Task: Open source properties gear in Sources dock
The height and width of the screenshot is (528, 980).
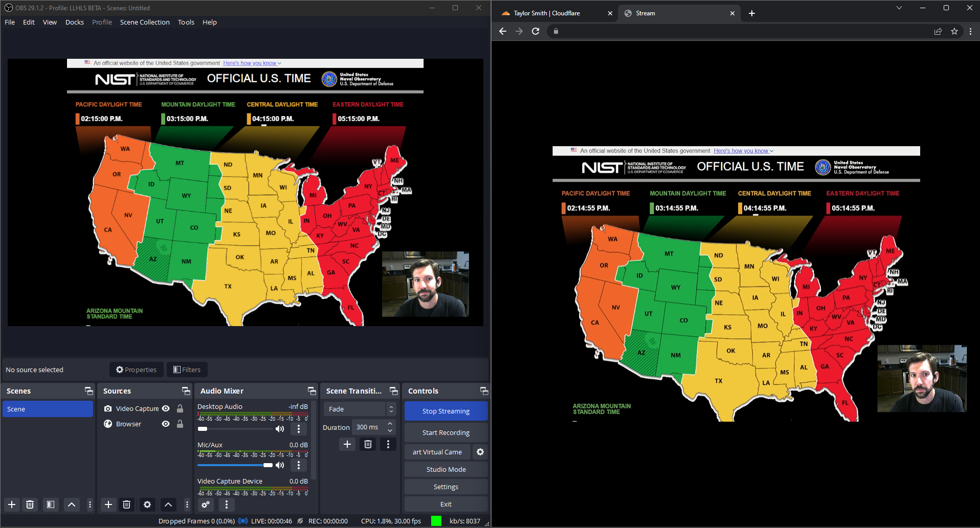Action: click(147, 504)
